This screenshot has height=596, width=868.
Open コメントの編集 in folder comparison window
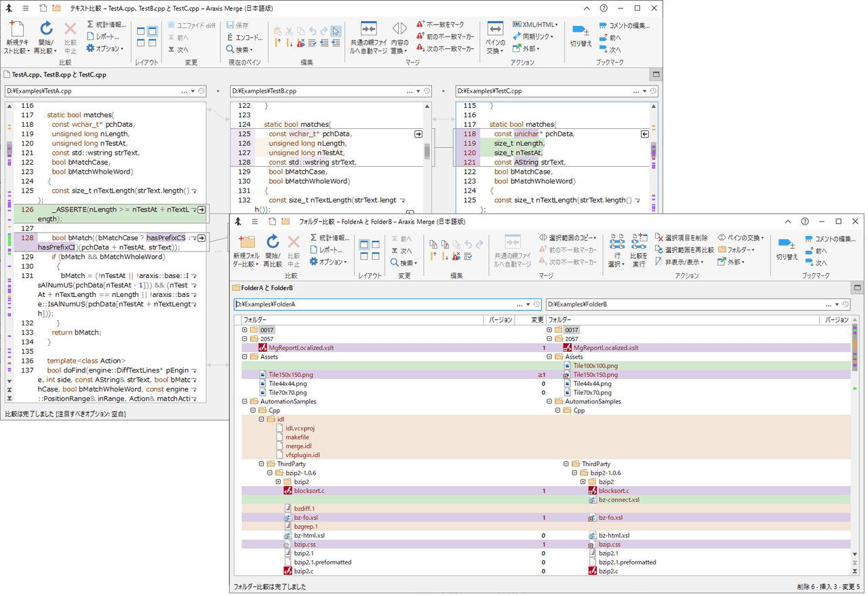pyautogui.click(x=831, y=239)
